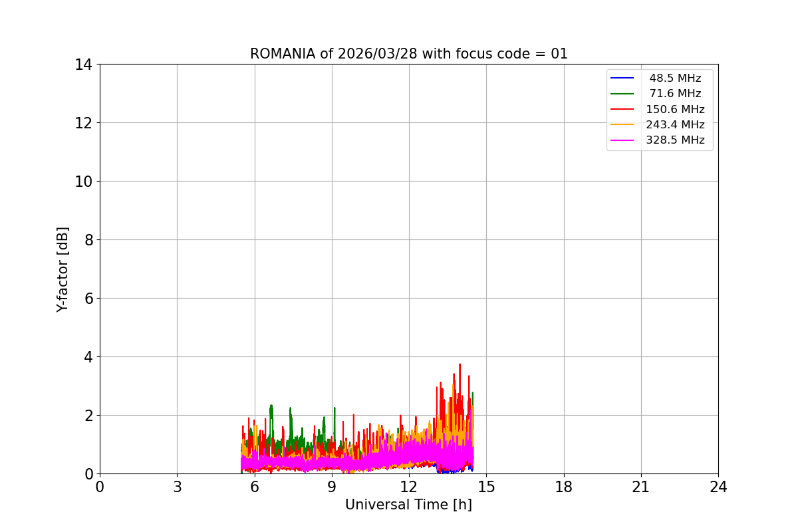Click the x-axis tick label 15
Viewport: 798px width, 532px height.
click(486, 487)
